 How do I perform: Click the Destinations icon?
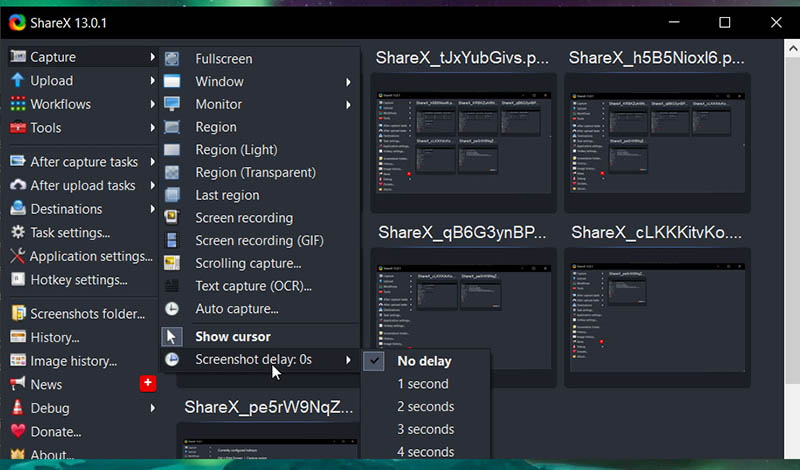(x=18, y=208)
